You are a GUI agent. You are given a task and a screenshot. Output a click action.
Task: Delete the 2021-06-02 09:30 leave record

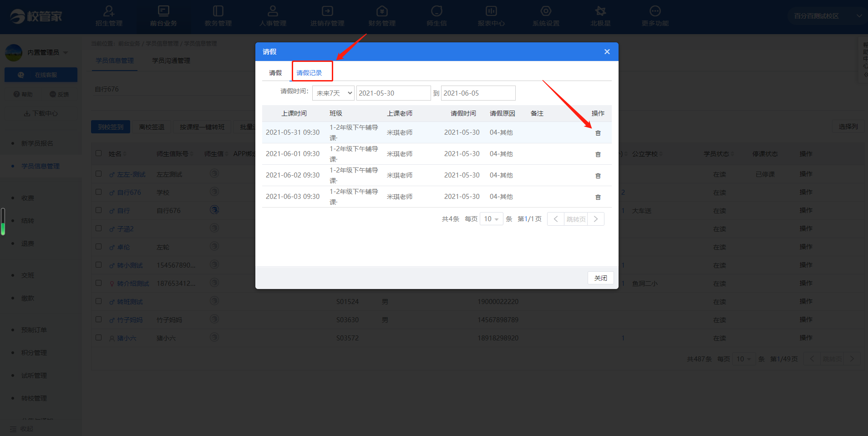[x=598, y=176]
